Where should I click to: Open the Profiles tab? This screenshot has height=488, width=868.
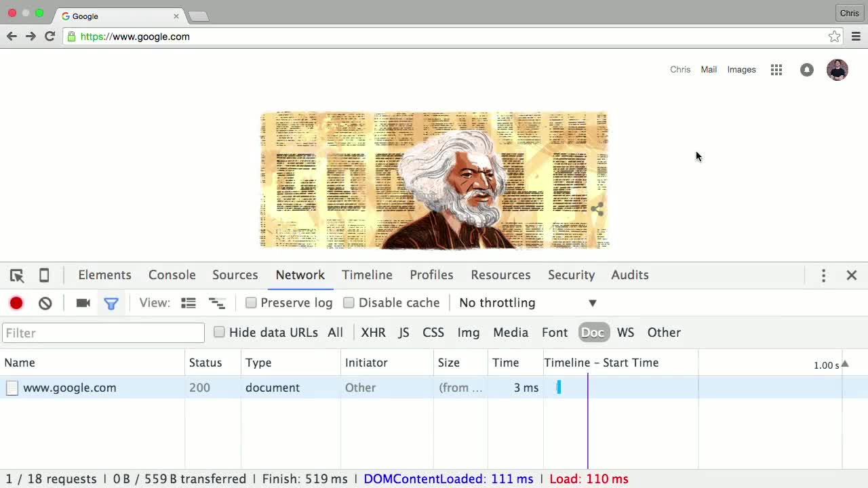point(431,275)
